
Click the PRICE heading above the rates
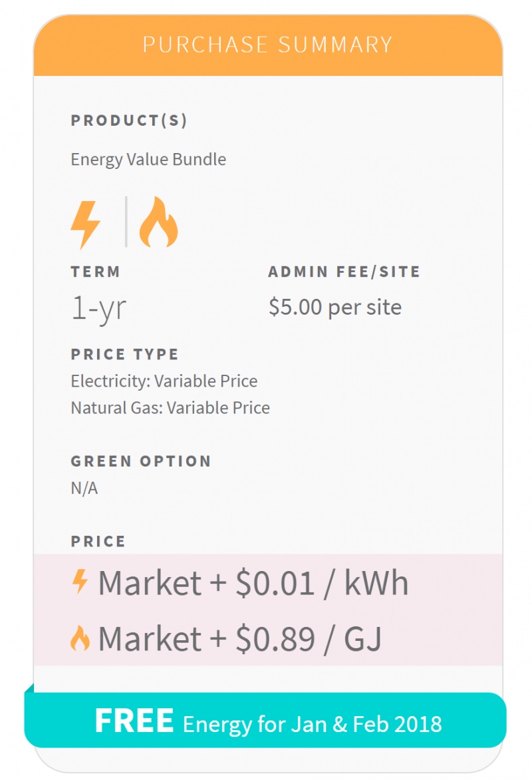[98, 541]
